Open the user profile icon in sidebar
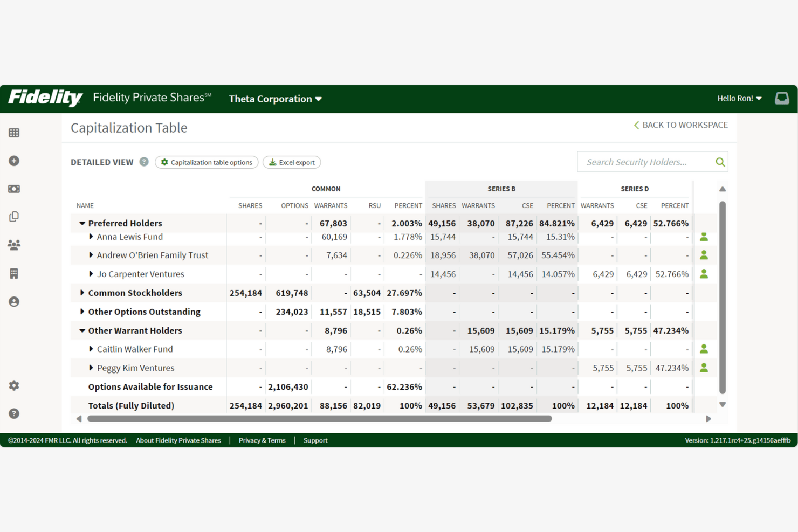 coord(13,301)
